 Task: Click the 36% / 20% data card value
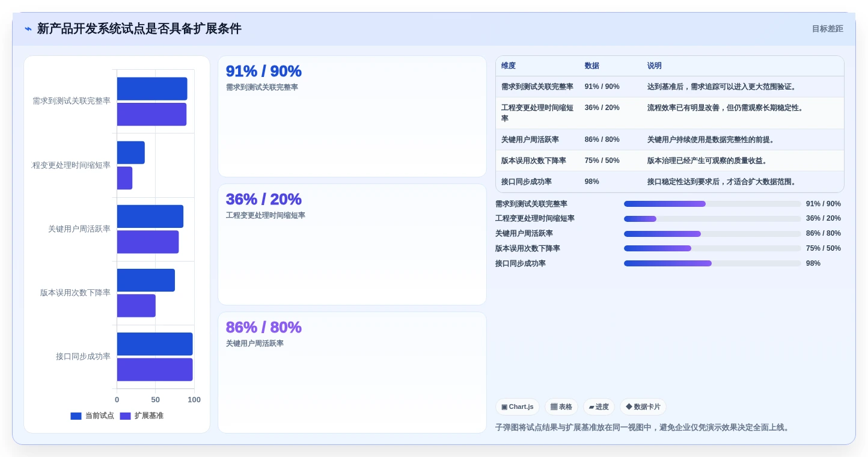(x=263, y=199)
